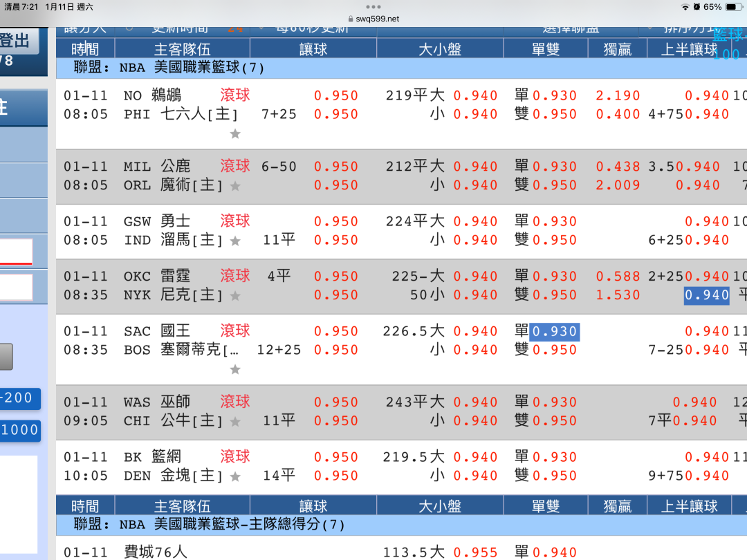Star the BK 籃網 vs DEN 金塊 match

235,476
